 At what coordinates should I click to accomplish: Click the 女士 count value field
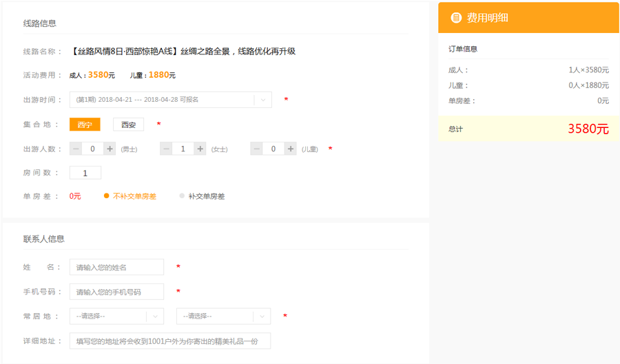[x=183, y=149]
